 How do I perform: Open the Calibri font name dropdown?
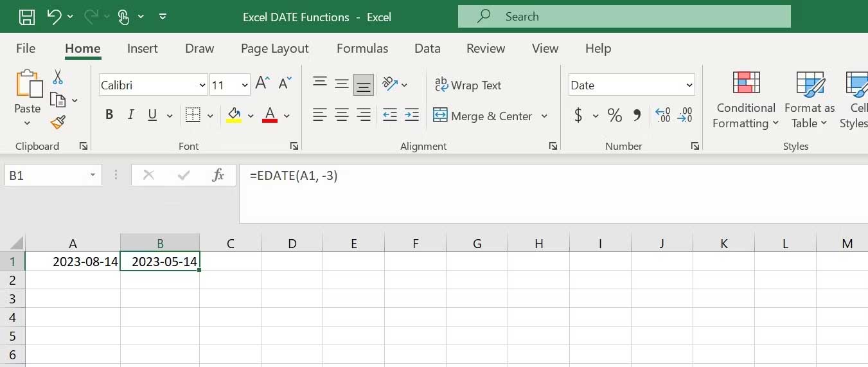pyautogui.click(x=202, y=85)
